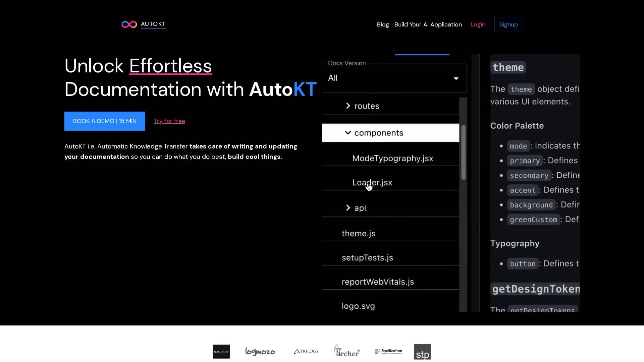The image size is (644, 362).
Task: Collapse the components folder chevron
Action: coord(348,133)
